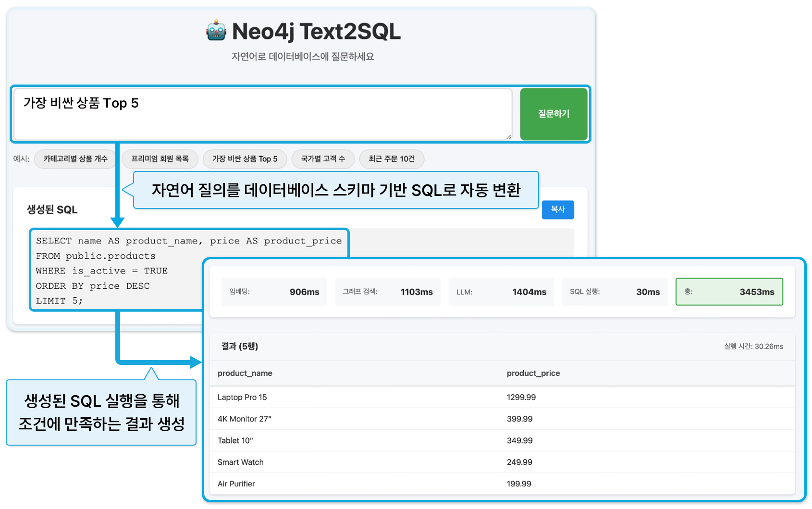Select the 최근 주문 10건 example chip

[x=392, y=159]
